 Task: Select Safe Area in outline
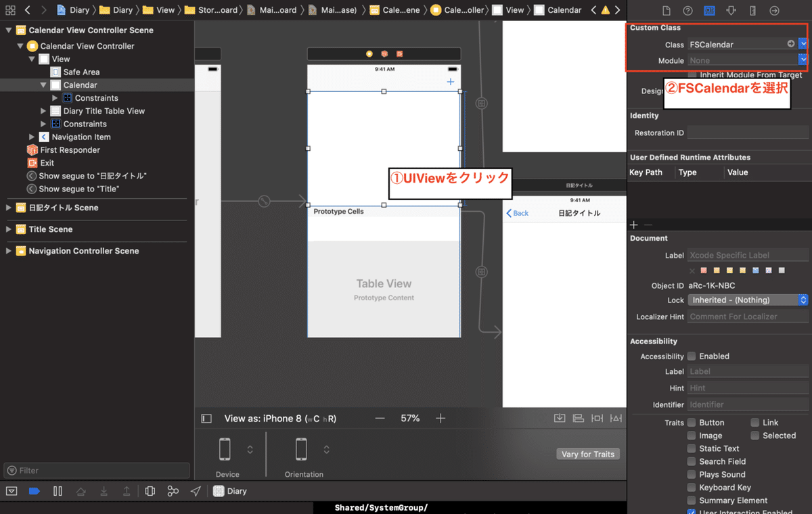[76, 72]
